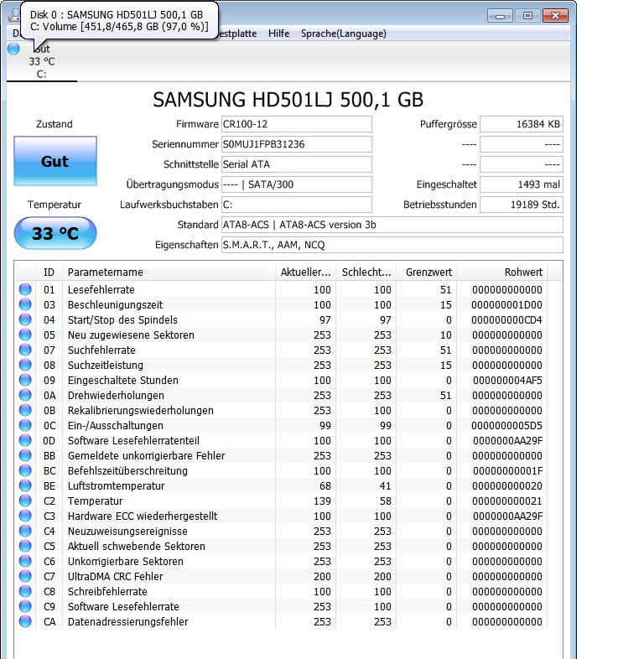
Task: Click status icon for Lesefehlerrate row
Action: pos(25,289)
